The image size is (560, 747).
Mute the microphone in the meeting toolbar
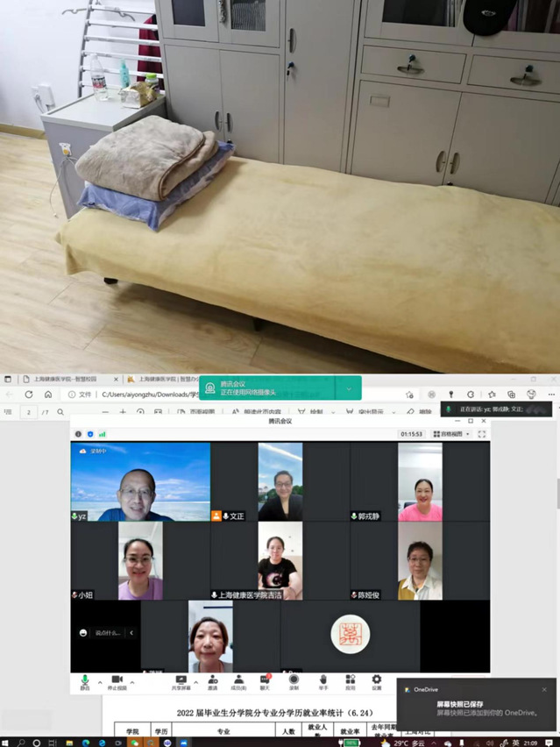point(85,680)
